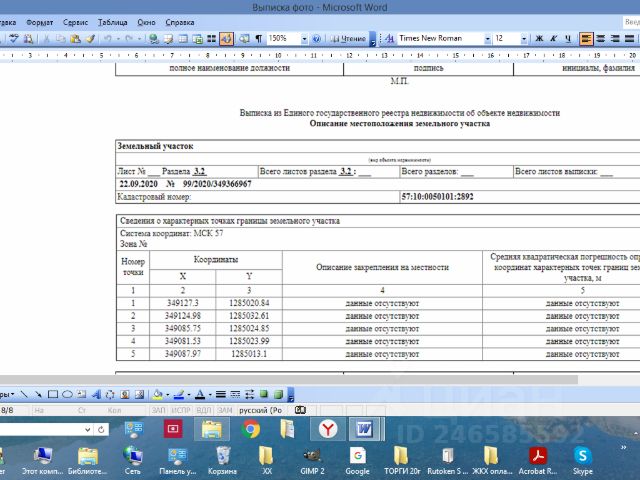Click the Shadow Style icon
Screen dimensions: 640x480
(264, 394)
